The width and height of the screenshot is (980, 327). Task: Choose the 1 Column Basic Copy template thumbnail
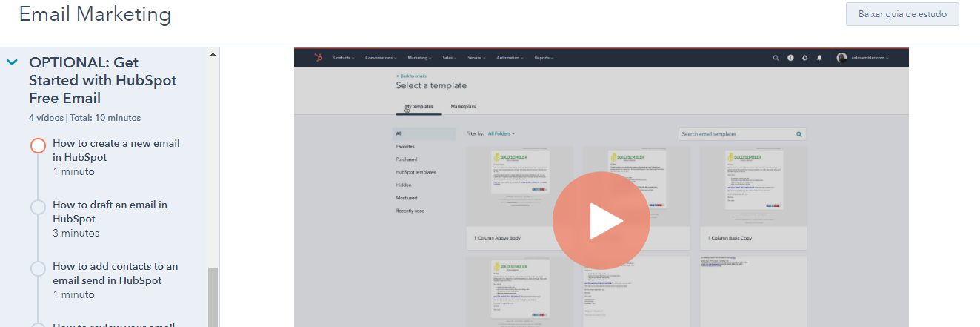pos(753,187)
